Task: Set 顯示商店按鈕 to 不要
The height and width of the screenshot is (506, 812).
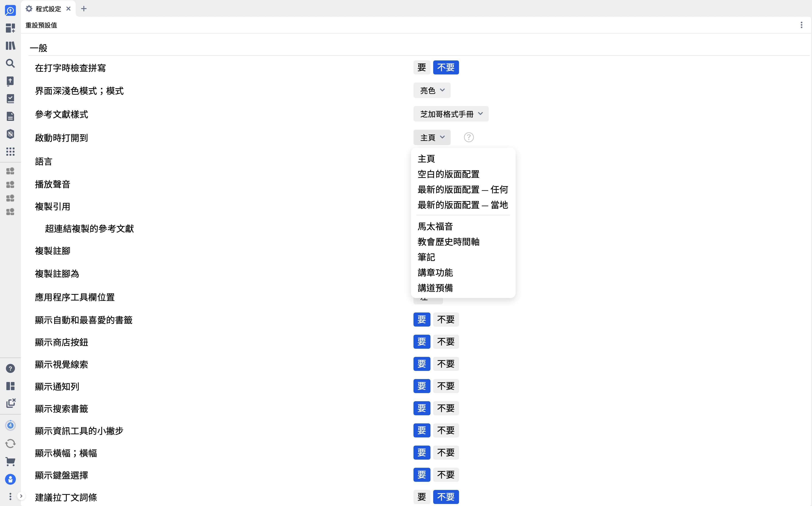Action: click(445, 342)
